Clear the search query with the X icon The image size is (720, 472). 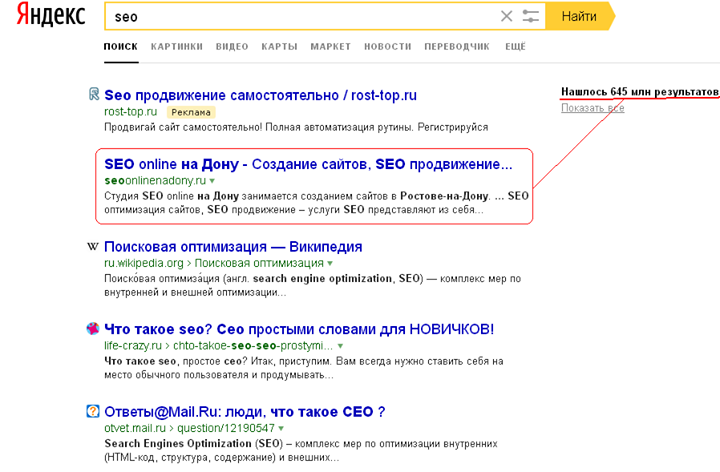tap(506, 17)
